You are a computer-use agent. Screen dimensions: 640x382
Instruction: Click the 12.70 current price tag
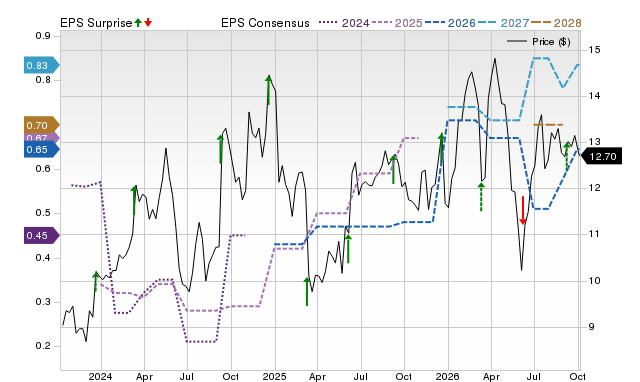[x=601, y=156]
